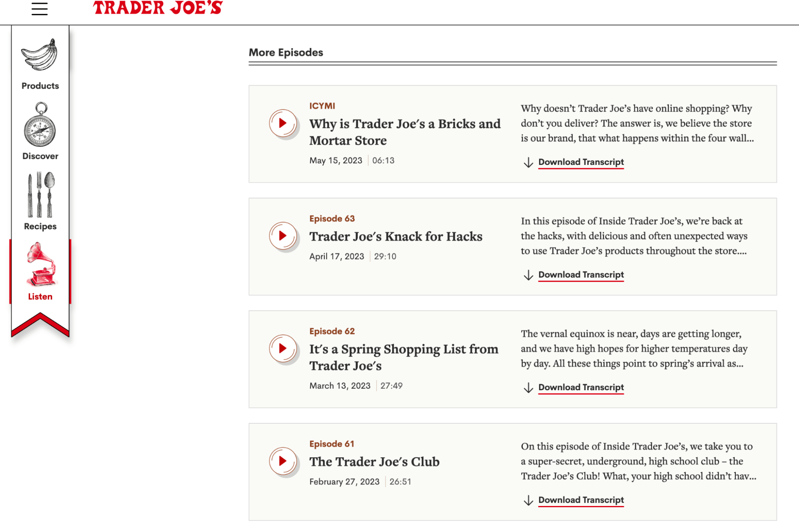The width and height of the screenshot is (799, 532).
Task: Click the date 'April 17, 2023'
Action: (337, 256)
